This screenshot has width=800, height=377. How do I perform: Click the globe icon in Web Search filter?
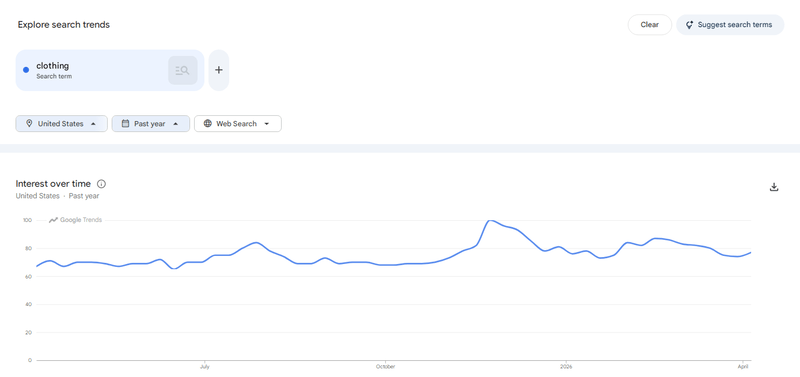click(x=208, y=123)
